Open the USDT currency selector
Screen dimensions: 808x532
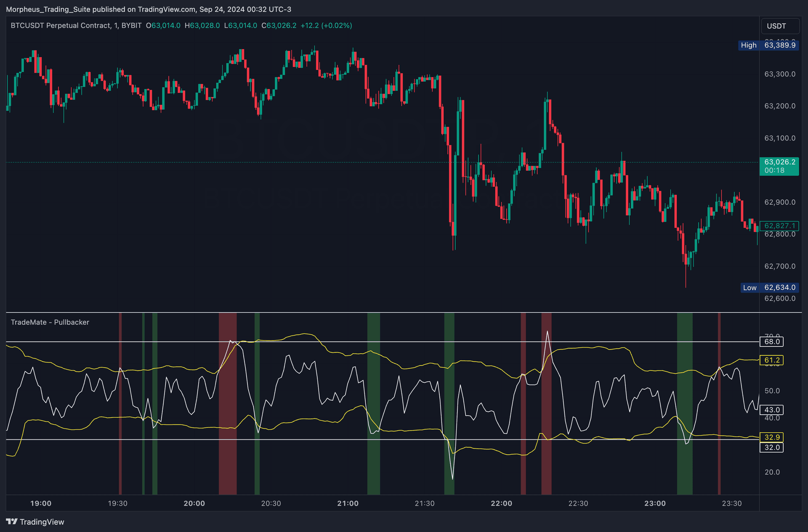[779, 26]
